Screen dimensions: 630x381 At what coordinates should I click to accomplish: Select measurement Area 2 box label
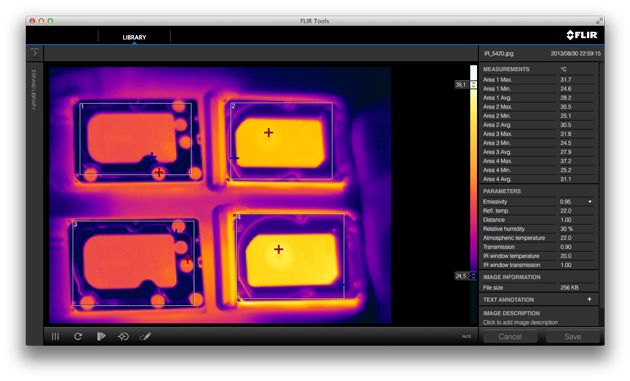pos(233,106)
